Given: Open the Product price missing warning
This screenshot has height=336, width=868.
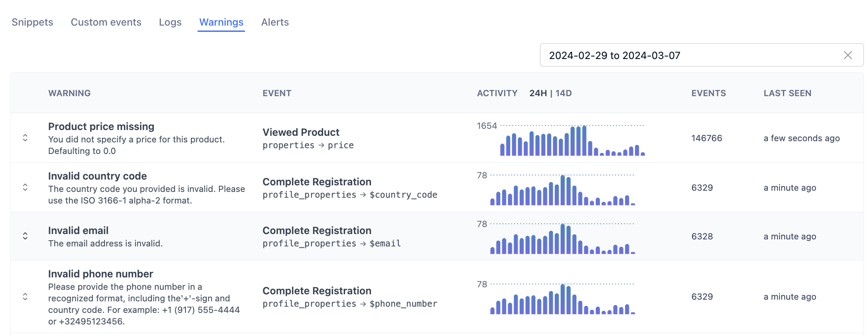Looking at the screenshot, I should coord(101,127).
